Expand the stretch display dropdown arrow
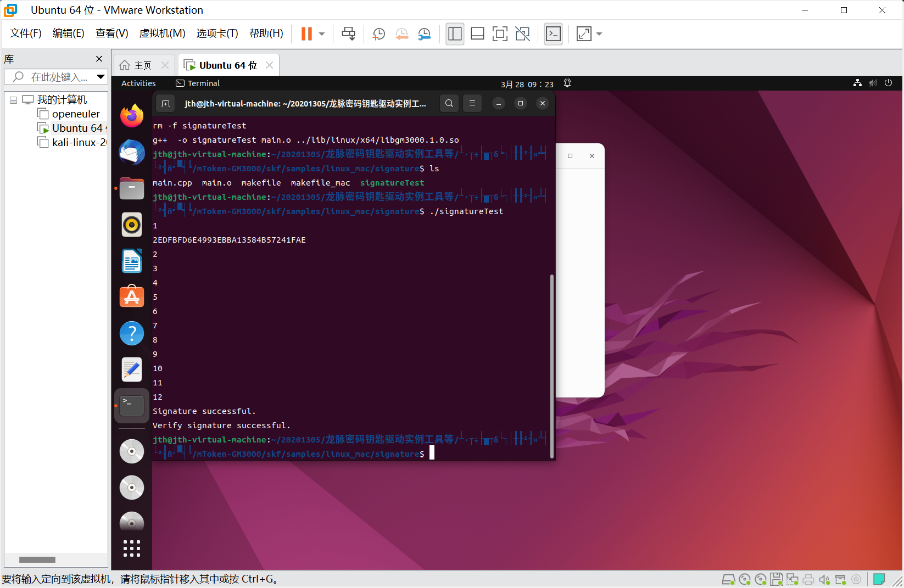Screen dimensions: 904x588 click(599, 34)
